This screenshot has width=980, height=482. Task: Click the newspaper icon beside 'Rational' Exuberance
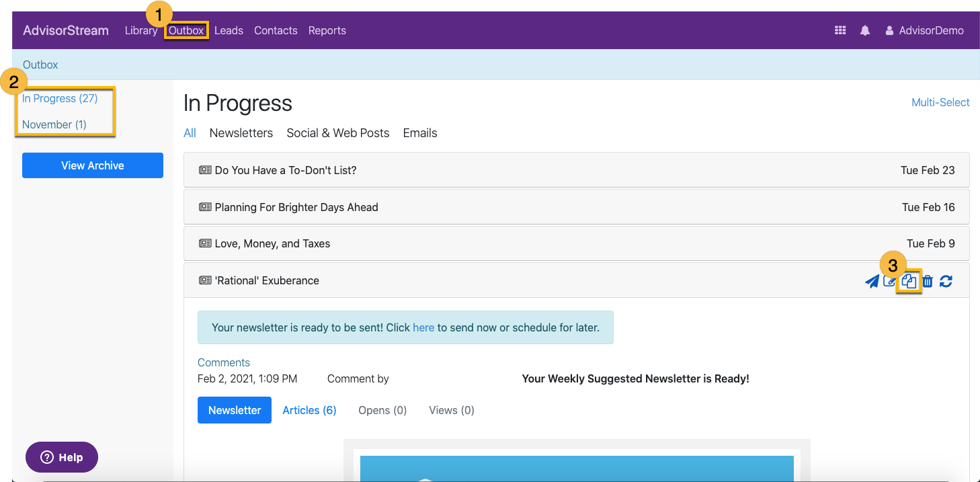205,280
